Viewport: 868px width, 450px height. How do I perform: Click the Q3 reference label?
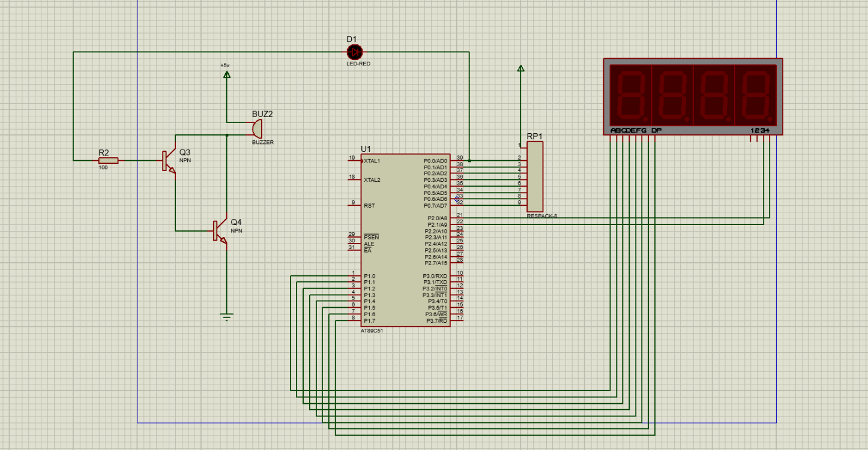coord(184,152)
